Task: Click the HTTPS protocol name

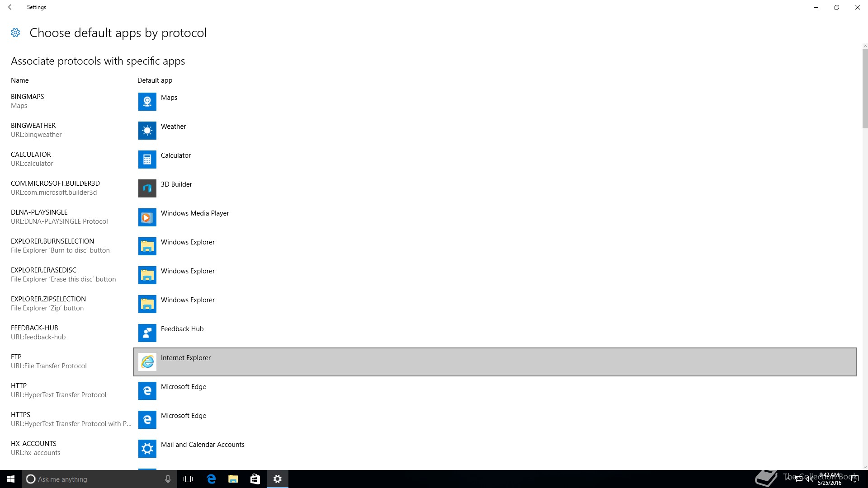Action: (x=20, y=415)
